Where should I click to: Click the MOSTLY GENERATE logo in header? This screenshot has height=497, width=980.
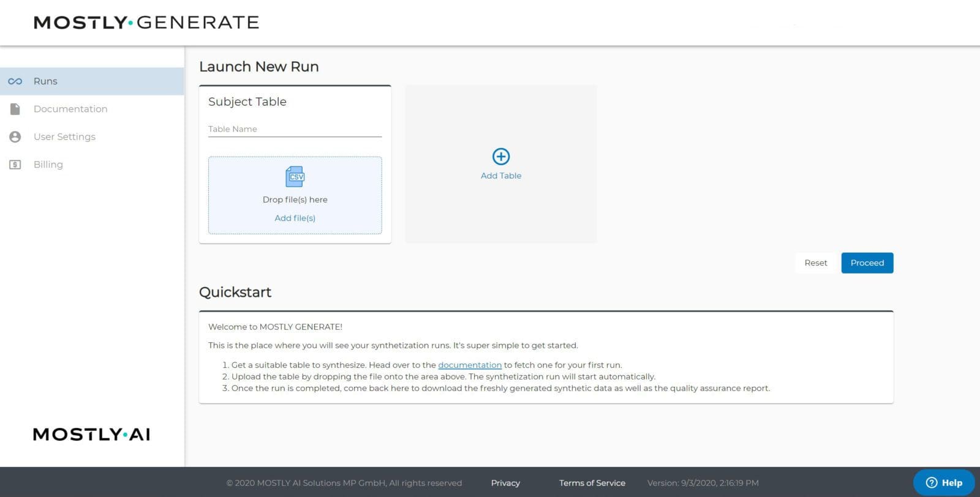(x=146, y=23)
